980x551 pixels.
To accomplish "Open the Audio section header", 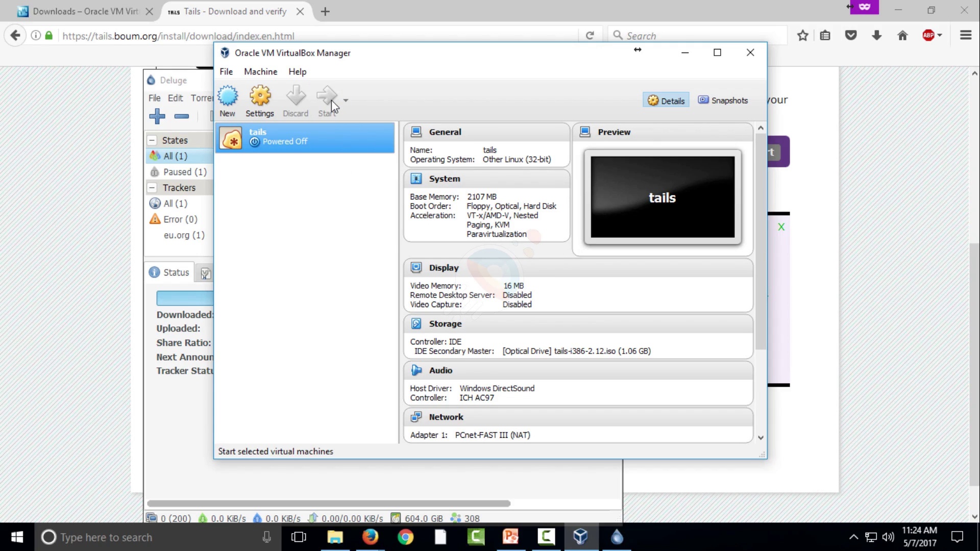I will (578, 370).
